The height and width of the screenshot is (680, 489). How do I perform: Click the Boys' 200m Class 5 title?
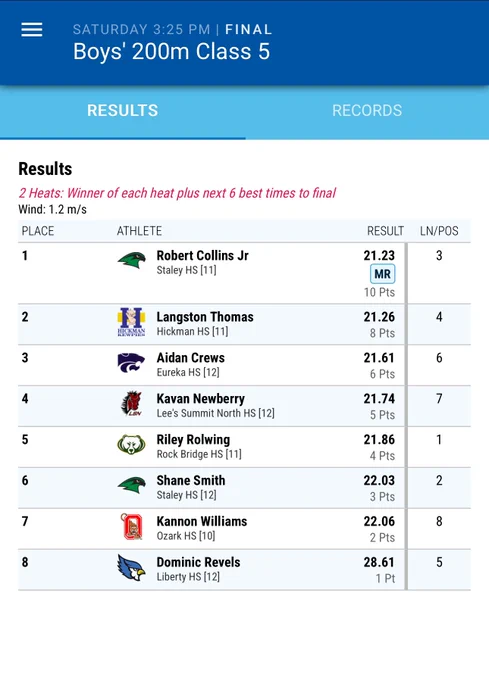tap(172, 52)
